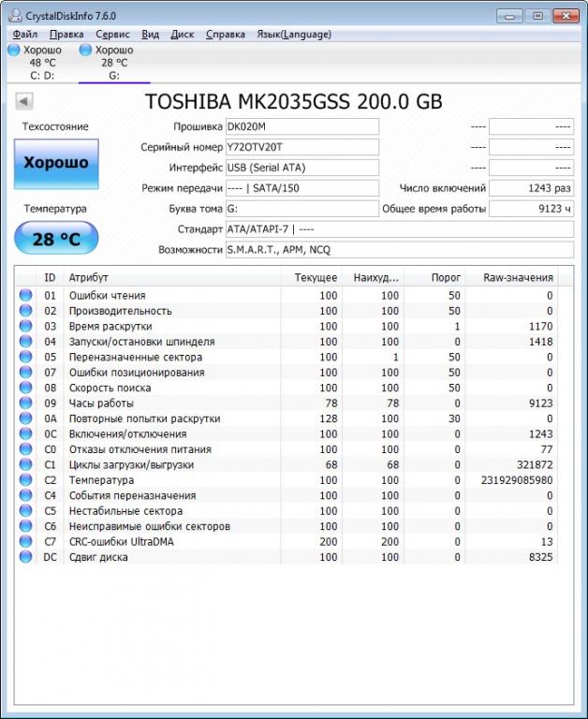Click the Наихуд... column header

click(374, 277)
